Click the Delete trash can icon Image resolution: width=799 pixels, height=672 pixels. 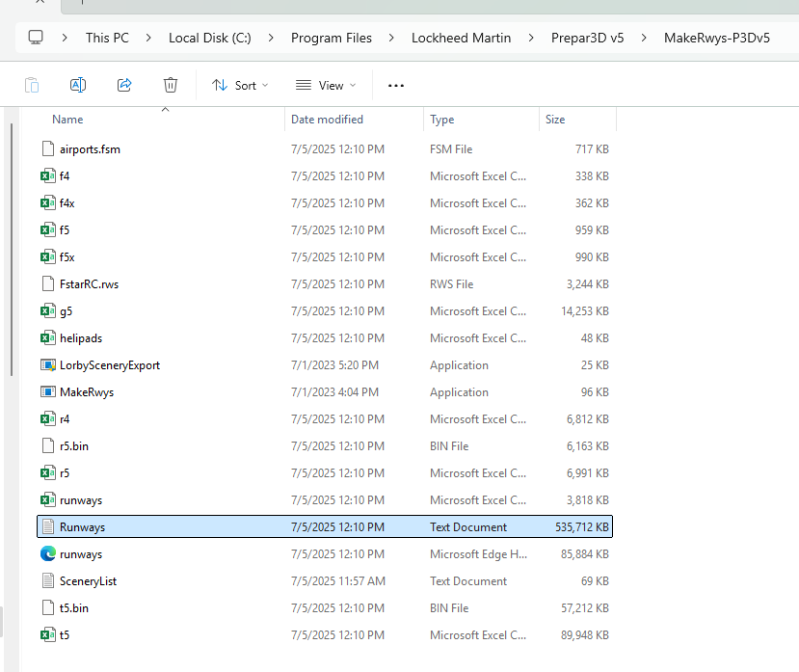[171, 85]
